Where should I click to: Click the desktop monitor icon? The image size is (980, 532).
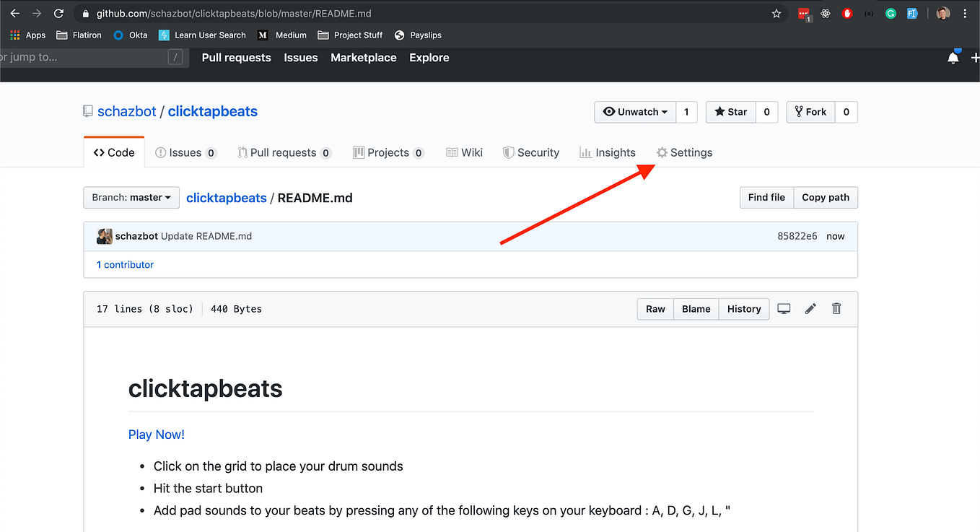tap(784, 309)
